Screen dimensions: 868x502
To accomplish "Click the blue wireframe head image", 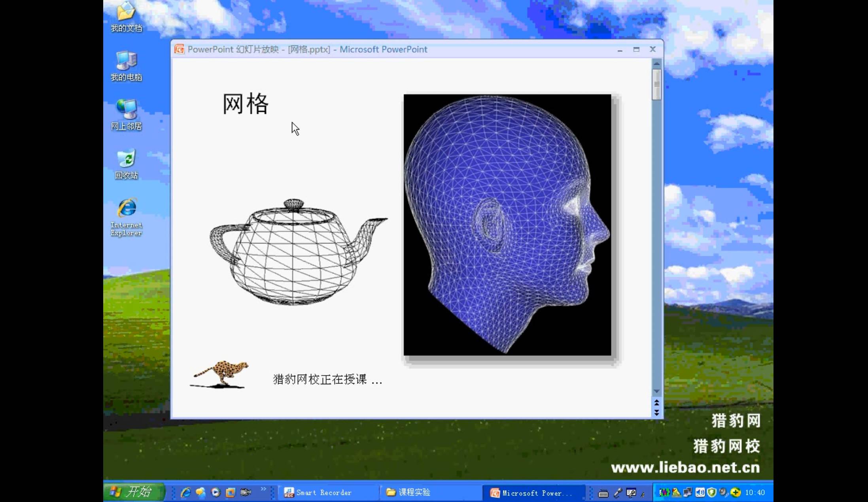I will pos(507,225).
